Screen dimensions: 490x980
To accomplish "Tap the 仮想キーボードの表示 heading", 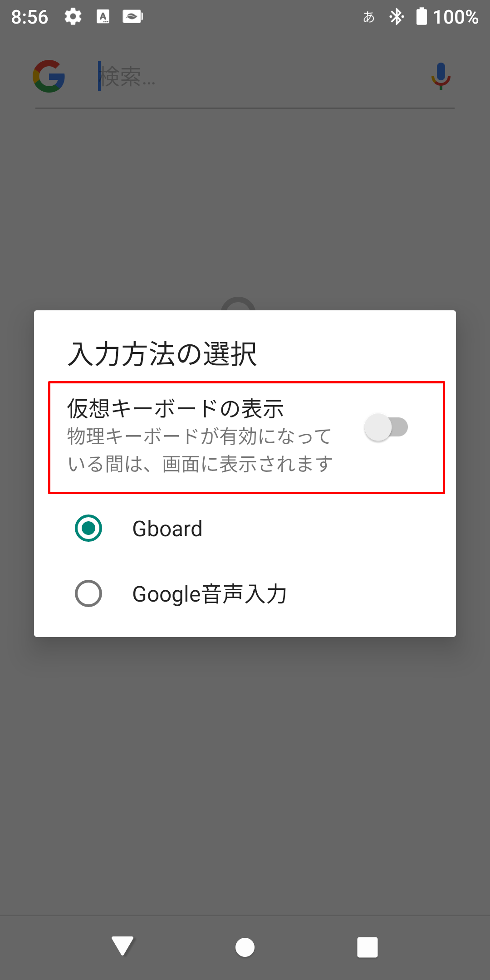I will click(x=176, y=408).
